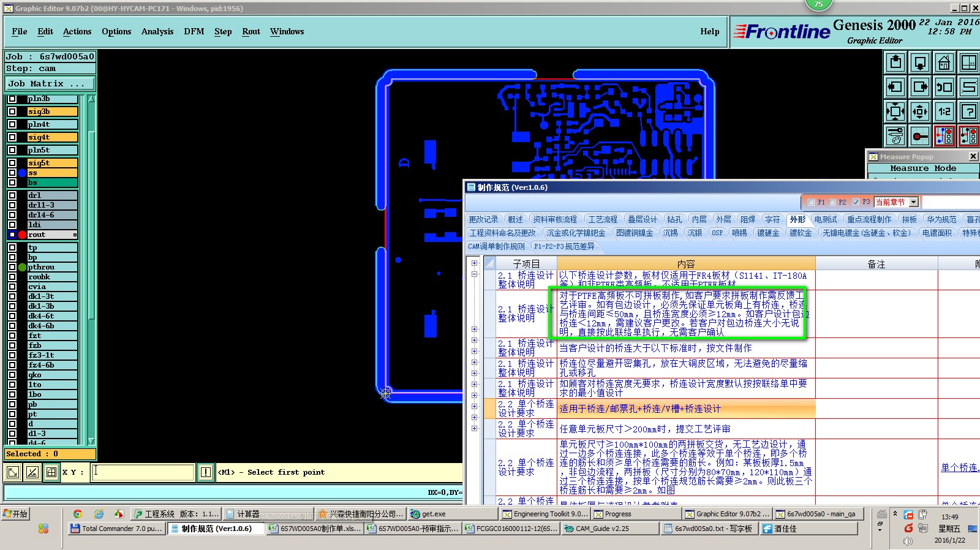Click the layer list scrollbar down arrow
The image size is (980, 550).
click(x=91, y=441)
